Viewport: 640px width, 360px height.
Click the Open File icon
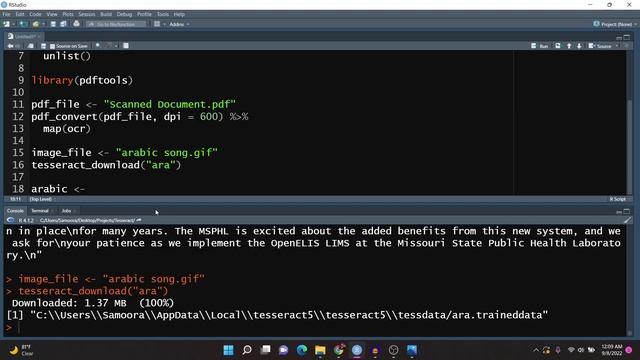click(36, 24)
